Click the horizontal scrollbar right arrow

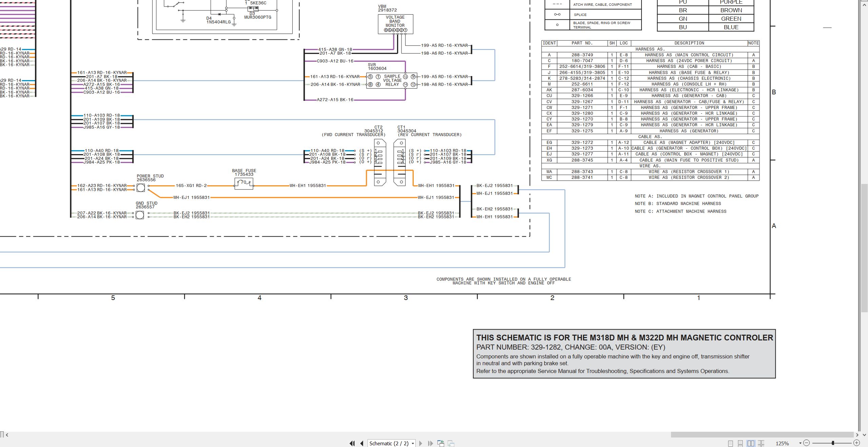[x=857, y=435]
